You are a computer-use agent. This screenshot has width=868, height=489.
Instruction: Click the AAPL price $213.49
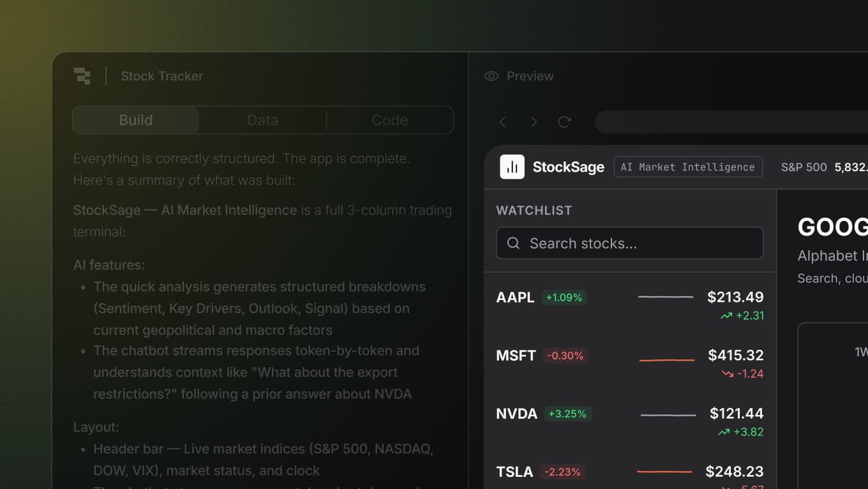[735, 297]
